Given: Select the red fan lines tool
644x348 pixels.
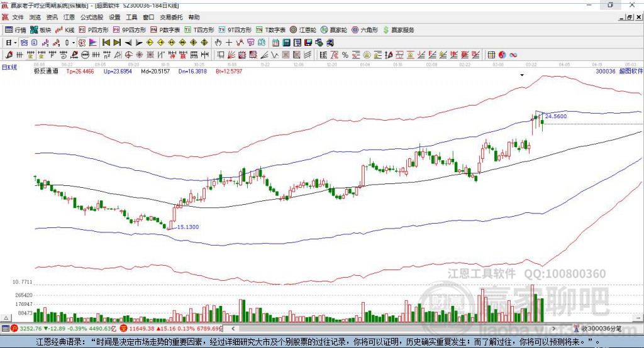Looking at the screenshot, I should 231,55.
